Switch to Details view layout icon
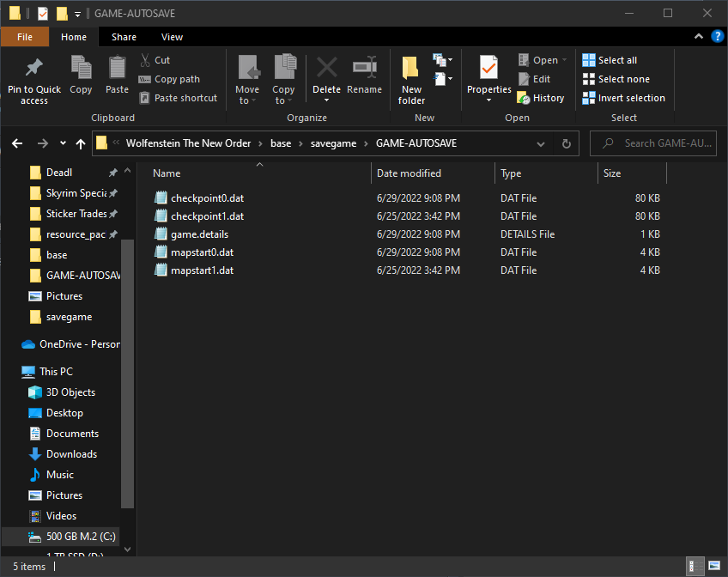Image resolution: width=728 pixels, height=577 pixels. click(x=695, y=567)
